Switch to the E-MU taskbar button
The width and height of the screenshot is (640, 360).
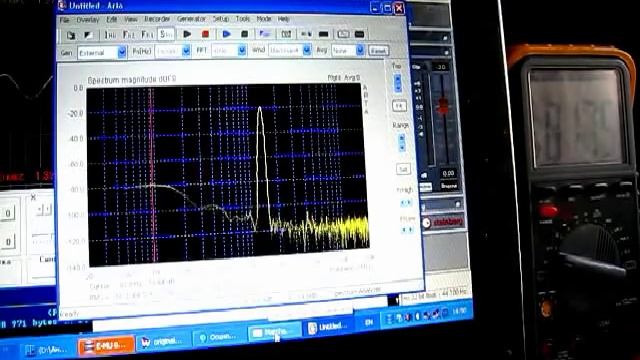pos(106,345)
